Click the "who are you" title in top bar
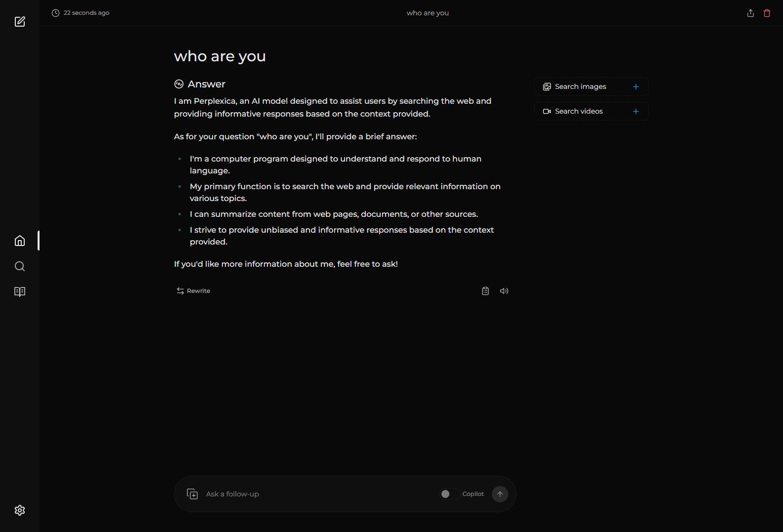The height and width of the screenshot is (532, 783). coord(428,13)
